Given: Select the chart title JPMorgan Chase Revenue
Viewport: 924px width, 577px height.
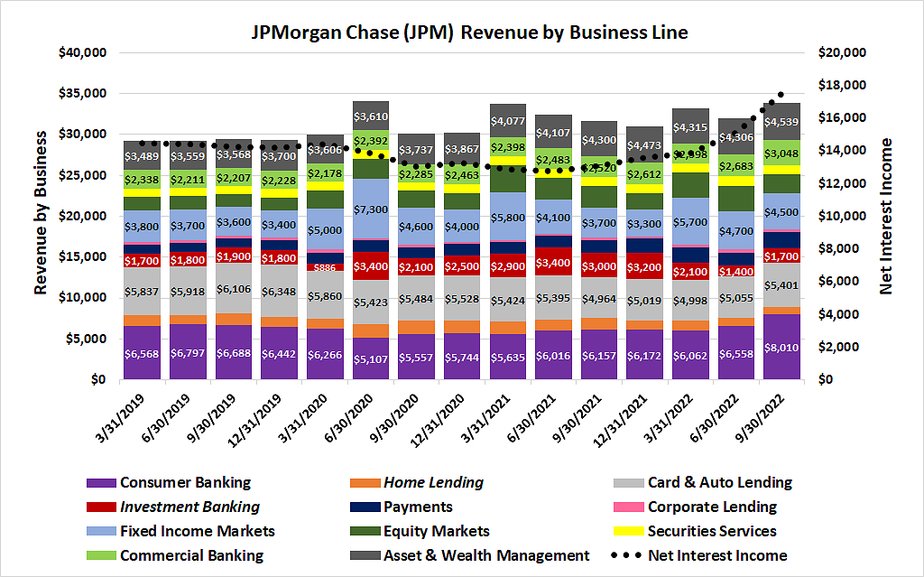Looking at the screenshot, I should [x=469, y=33].
